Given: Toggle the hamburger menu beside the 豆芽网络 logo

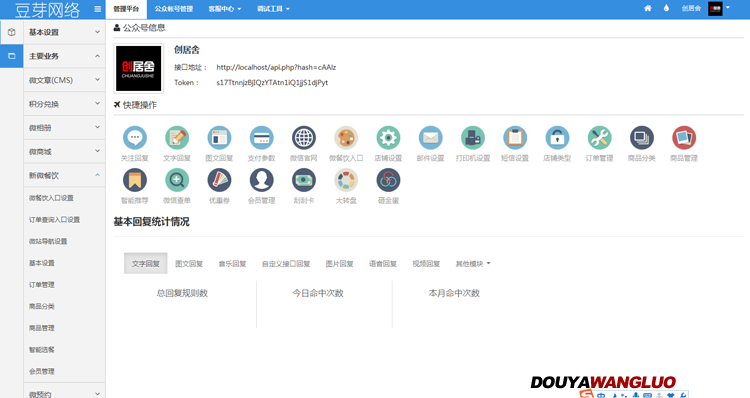Looking at the screenshot, I should pyautogui.click(x=98, y=9).
